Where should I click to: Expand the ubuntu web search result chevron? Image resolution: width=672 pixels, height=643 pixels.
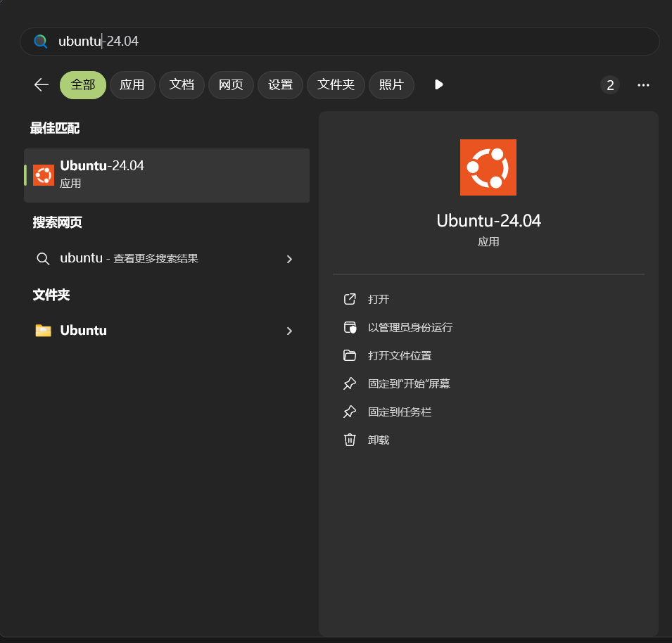tap(289, 259)
